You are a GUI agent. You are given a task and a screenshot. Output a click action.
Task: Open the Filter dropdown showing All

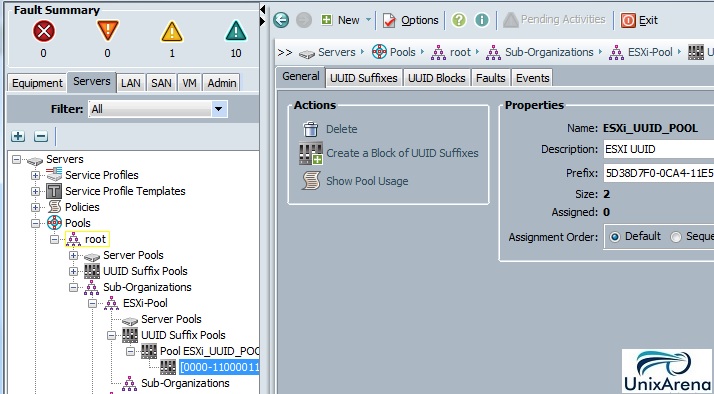(158, 109)
